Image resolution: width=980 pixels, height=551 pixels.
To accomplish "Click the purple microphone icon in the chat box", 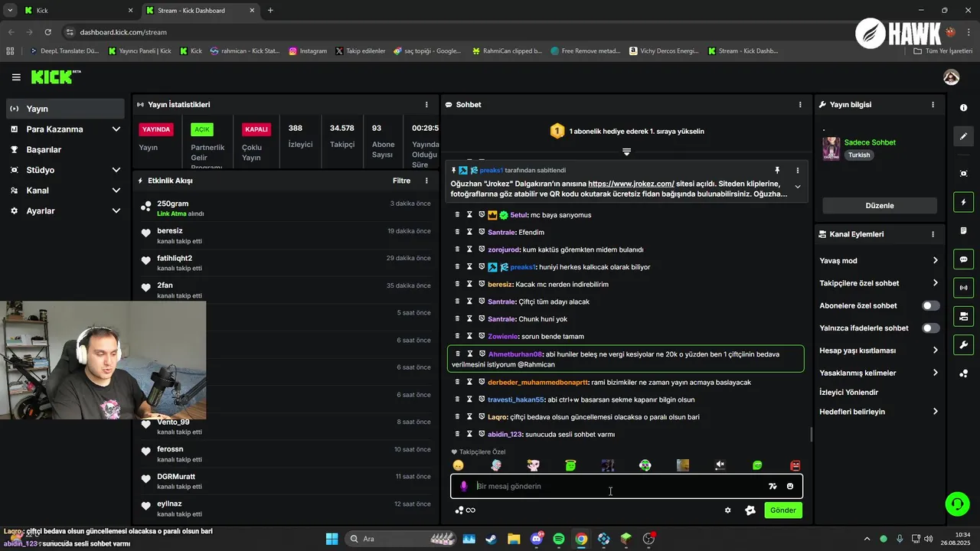I will tap(463, 486).
